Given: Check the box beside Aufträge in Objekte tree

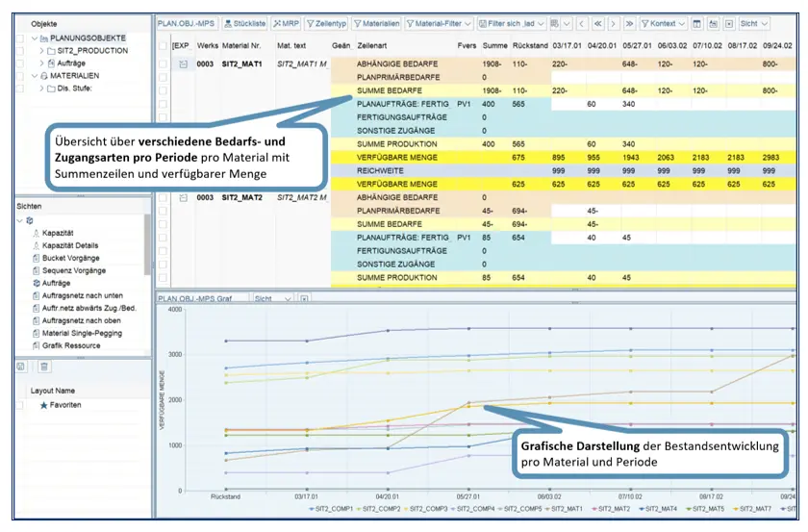Looking at the screenshot, I should (20, 63).
